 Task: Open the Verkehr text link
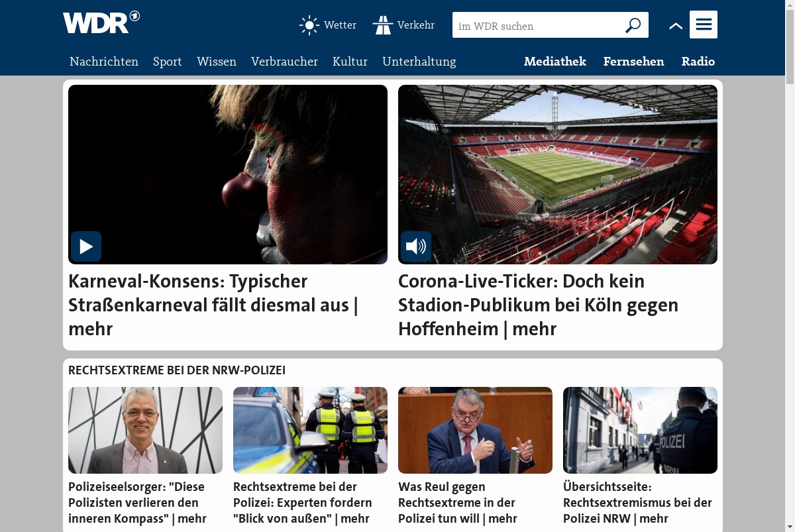click(416, 25)
